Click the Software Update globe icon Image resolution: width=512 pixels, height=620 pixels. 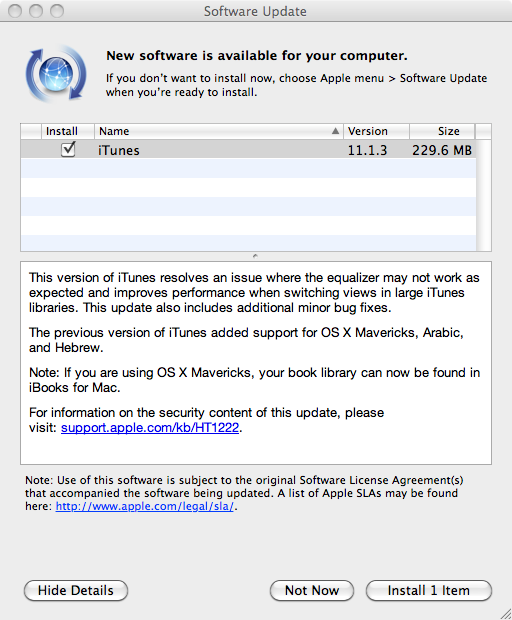coord(56,74)
